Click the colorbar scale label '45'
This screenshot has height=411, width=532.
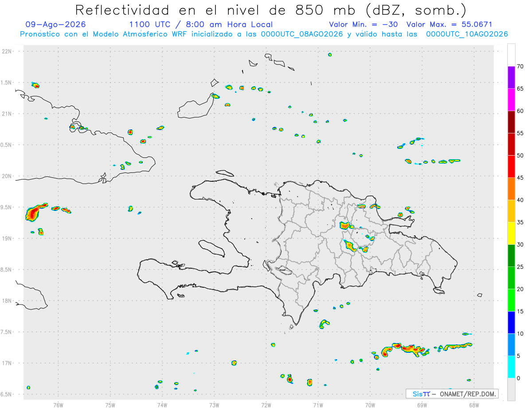[520, 178]
